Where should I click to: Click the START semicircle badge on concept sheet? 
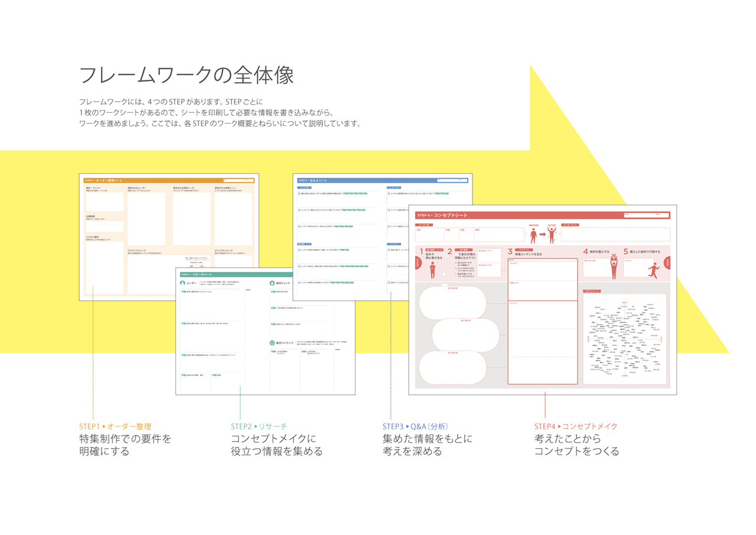(418, 263)
